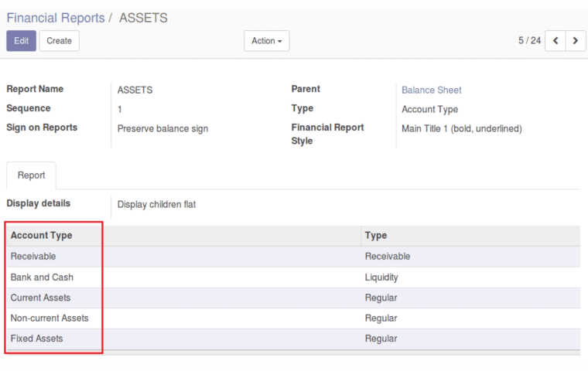Screen dimensions: 588x371
Task: Select the Current Assets row
Action: 293,298
